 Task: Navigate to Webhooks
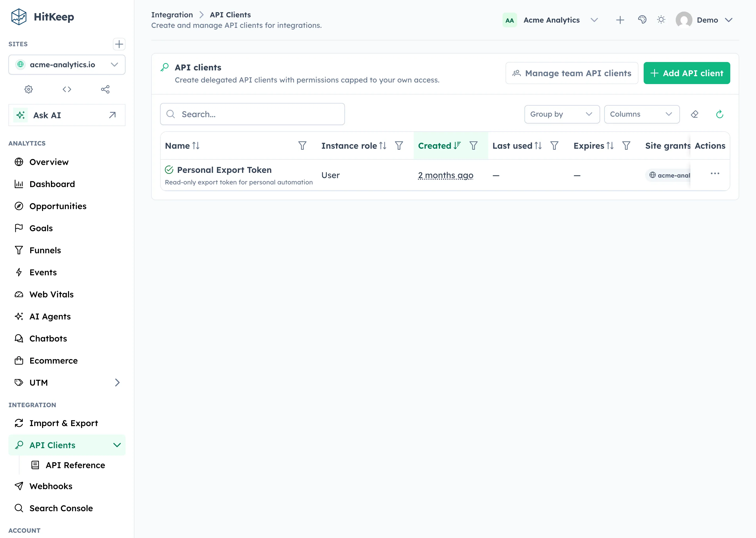pos(67,486)
